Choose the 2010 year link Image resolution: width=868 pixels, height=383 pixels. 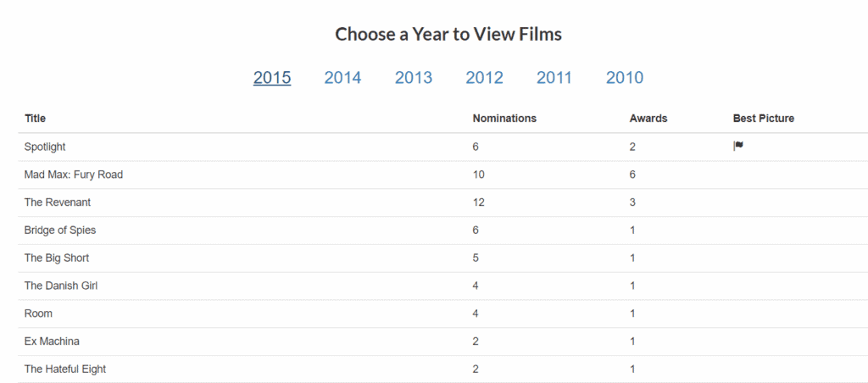pyautogui.click(x=625, y=78)
